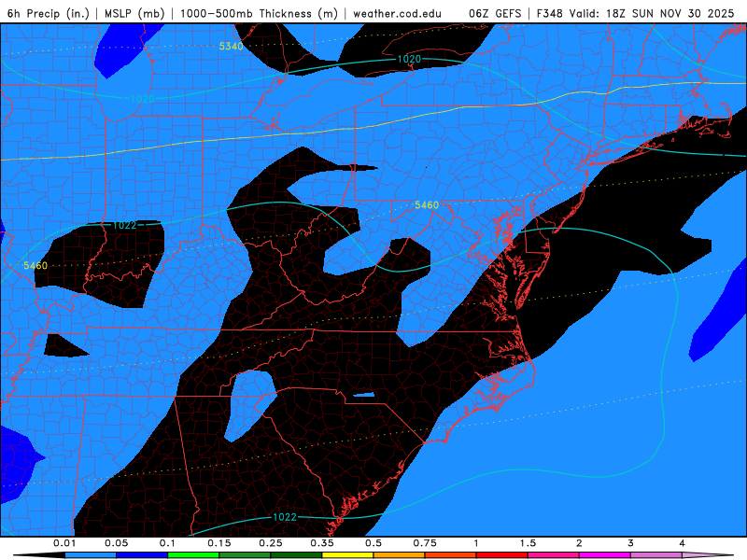Click the orange legend swatch after 0.5

pos(400,555)
